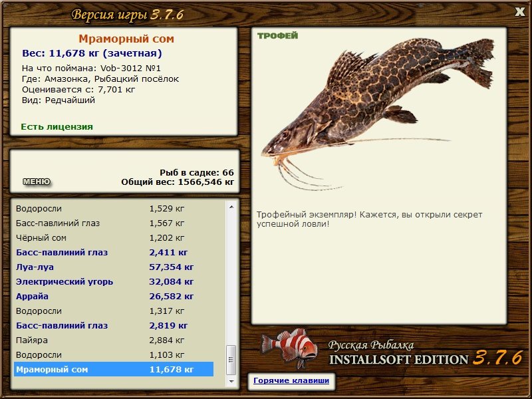Close the window with the X icon
Screen dimensions: 532x399
click(x=519, y=12)
